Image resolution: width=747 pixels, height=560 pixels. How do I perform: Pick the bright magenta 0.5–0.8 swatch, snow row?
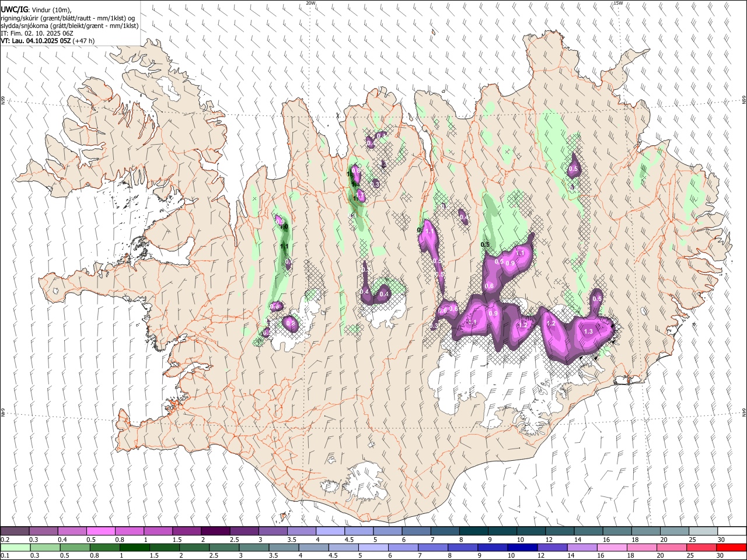pyautogui.click(x=100, y=531)
